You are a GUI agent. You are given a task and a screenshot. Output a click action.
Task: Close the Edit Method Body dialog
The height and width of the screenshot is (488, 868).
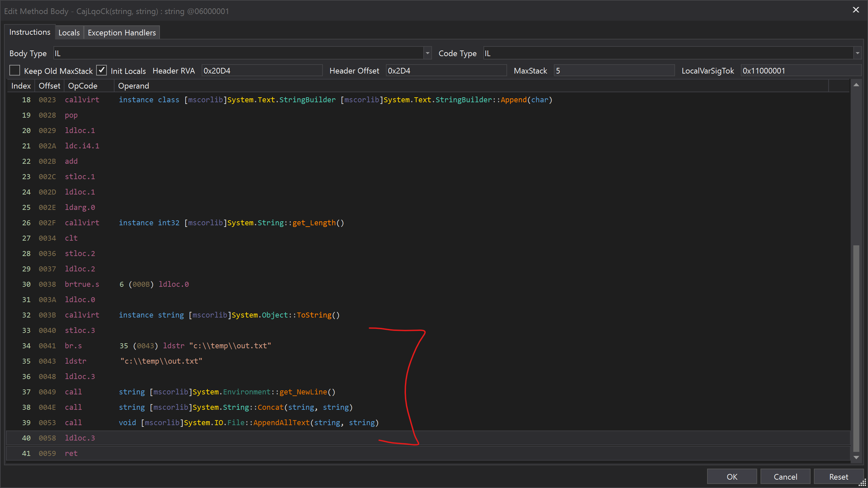point(856,10)
